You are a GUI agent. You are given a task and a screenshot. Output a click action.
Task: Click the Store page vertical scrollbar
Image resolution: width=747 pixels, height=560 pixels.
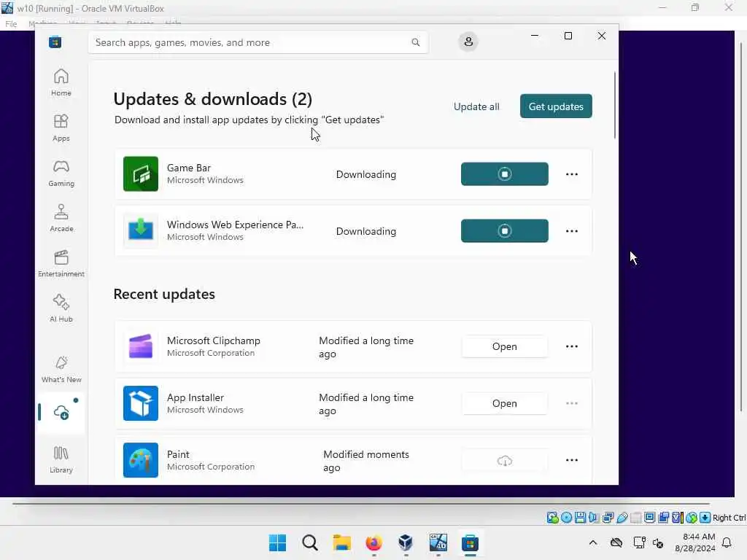[614, 105]
